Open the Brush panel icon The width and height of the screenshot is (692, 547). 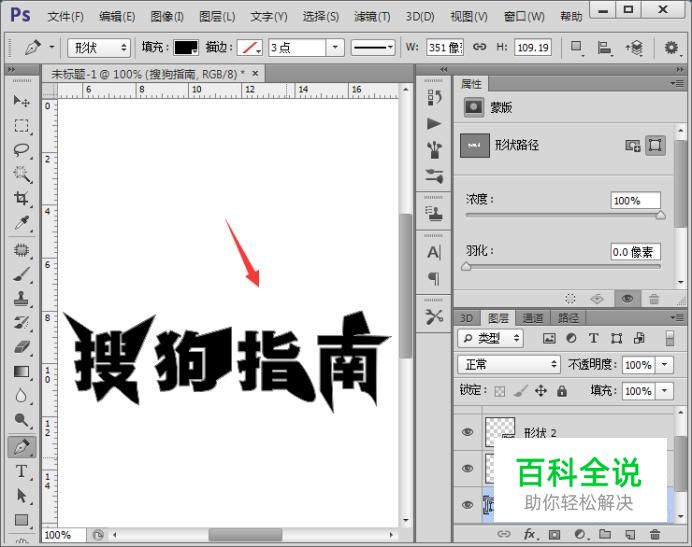pos(434,177)
